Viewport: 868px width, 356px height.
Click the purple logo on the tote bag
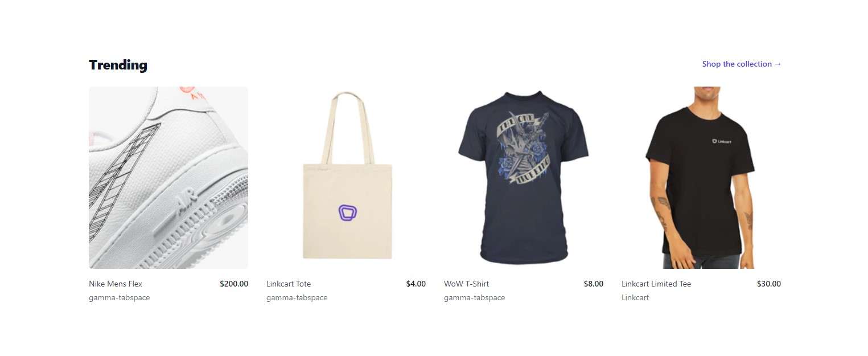pyautogui.click(x=348, y=213)
